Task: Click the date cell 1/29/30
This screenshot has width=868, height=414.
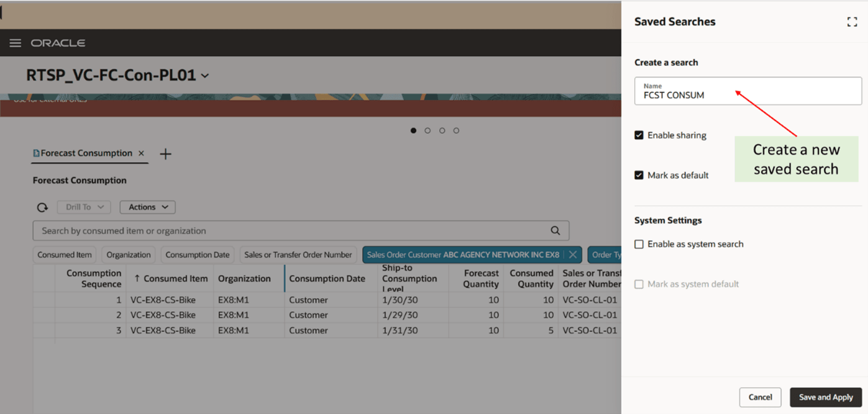Action: (x=400, y=315)
